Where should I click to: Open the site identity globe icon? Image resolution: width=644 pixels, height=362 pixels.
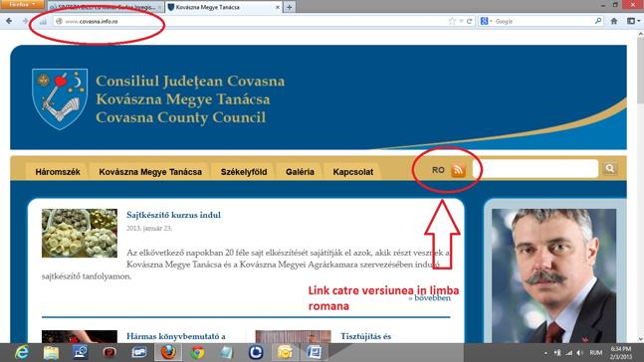click(59, 21)
